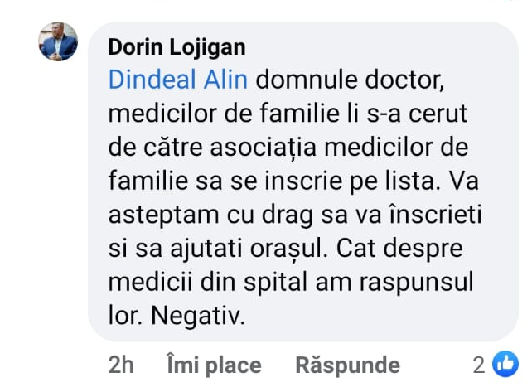Like the comment with "Îmi place"
This screenshot has width=532, height=392.
(x=214, y=365)
